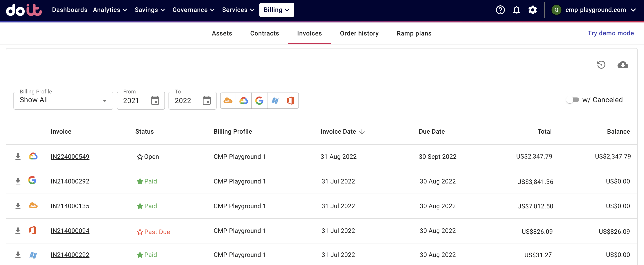Open the From date calendar icon
The height and width of the screenshot is (265, 644).
pos(155,100)
